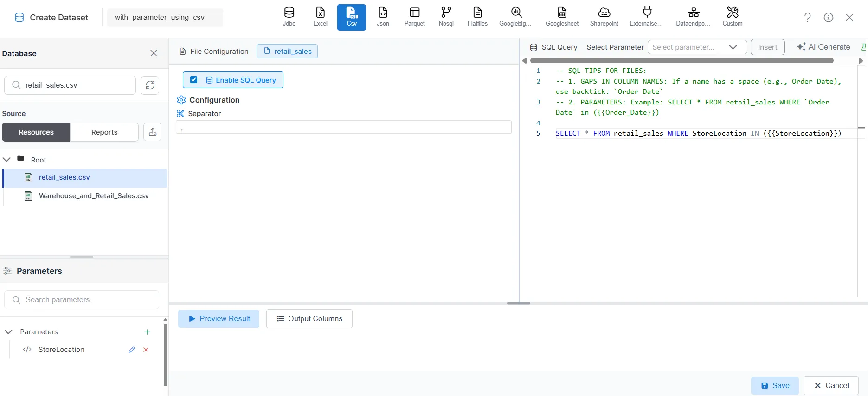Screen dimensions: 868x396
Task: Click the refresh icon beside database search
Action: coord(150,85)
